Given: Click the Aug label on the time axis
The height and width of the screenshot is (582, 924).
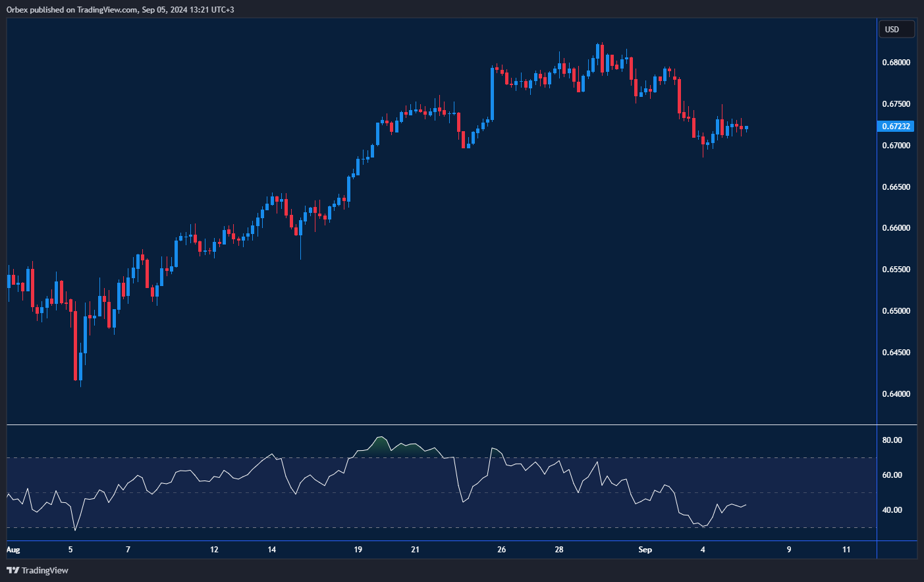Looking at the screenshot, I should pos(13,550).
